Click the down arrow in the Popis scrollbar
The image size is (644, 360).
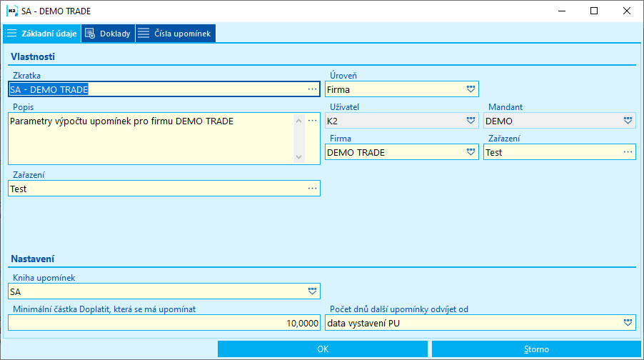298,157
